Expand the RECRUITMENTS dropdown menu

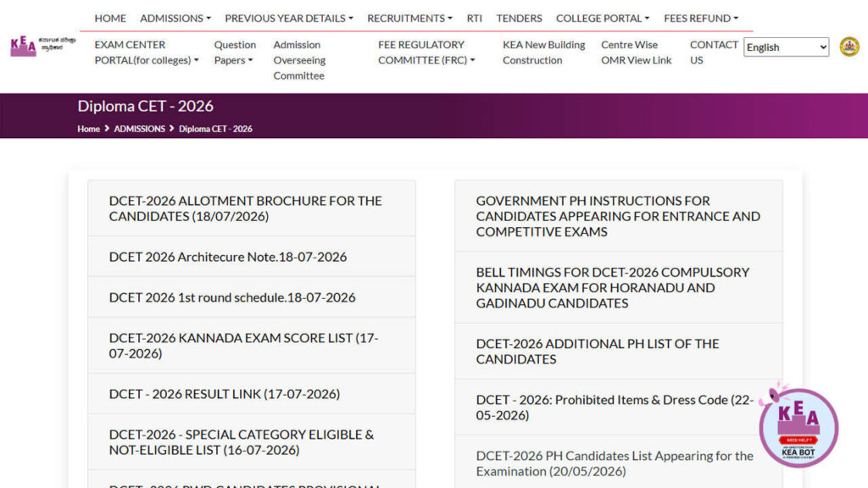tap(409, 19)
